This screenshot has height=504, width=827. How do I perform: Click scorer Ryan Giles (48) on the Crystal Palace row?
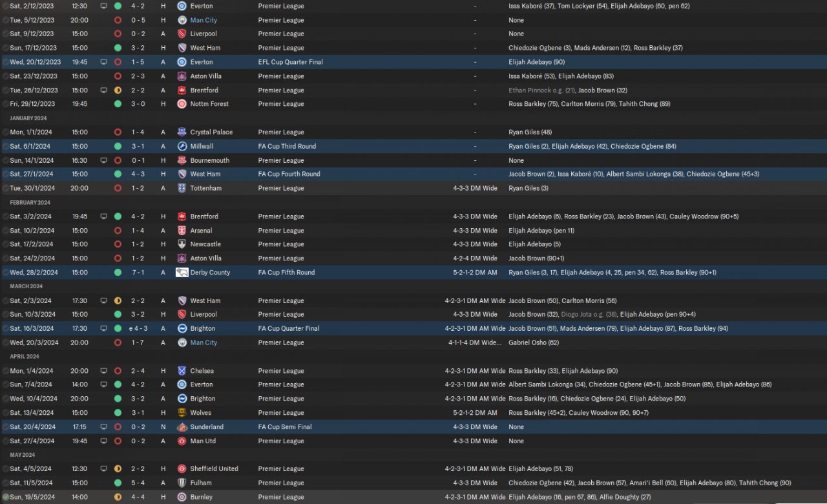tap(529, 132)
